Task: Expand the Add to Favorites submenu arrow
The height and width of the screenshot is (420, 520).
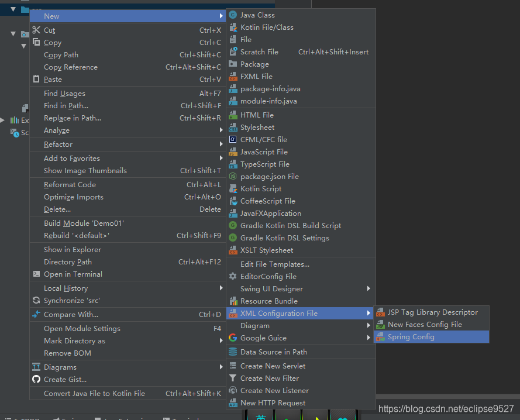Action: coord(221,158)
